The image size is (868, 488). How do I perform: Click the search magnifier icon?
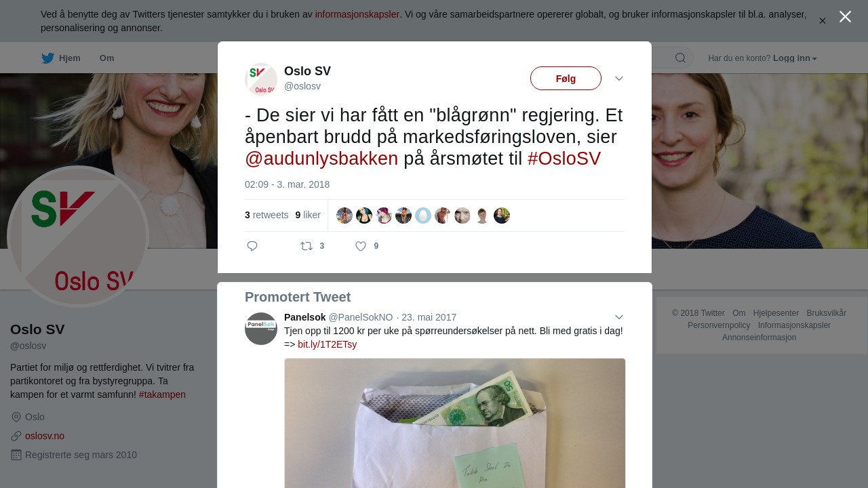(x=680, y=58)
